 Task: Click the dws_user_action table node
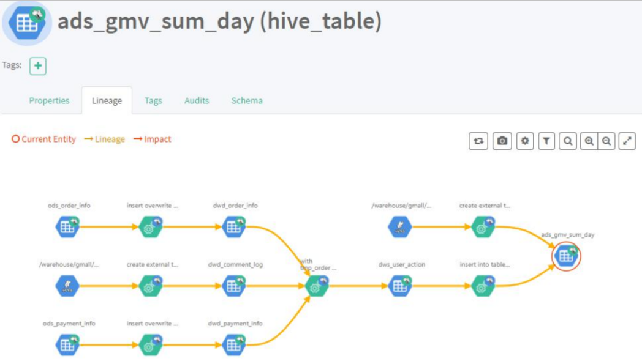(x=400, y=286)
